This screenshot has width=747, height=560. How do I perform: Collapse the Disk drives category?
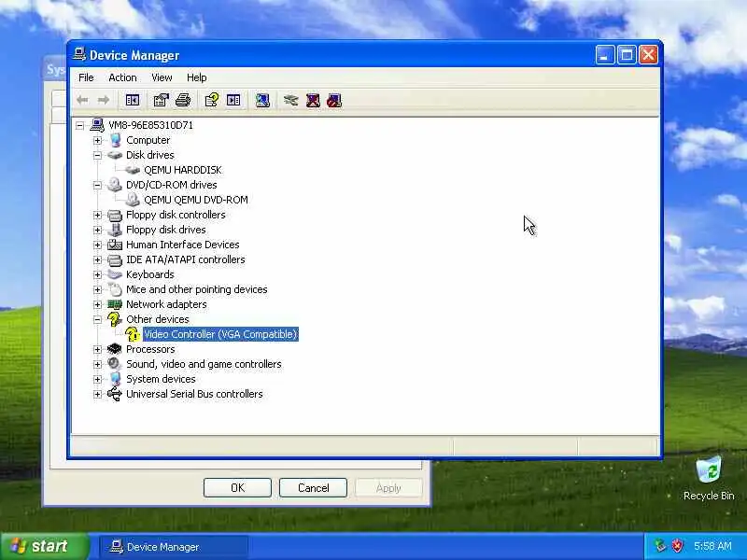coord(98,155)
